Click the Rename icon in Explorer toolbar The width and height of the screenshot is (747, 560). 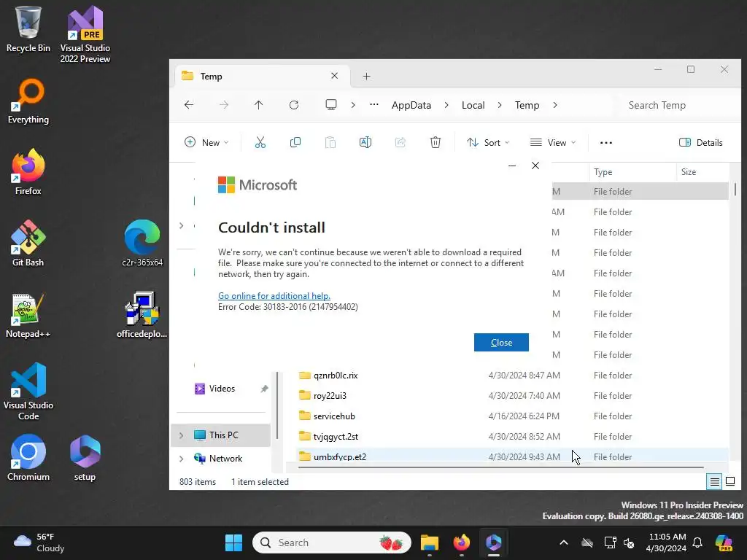coord(365,142)
